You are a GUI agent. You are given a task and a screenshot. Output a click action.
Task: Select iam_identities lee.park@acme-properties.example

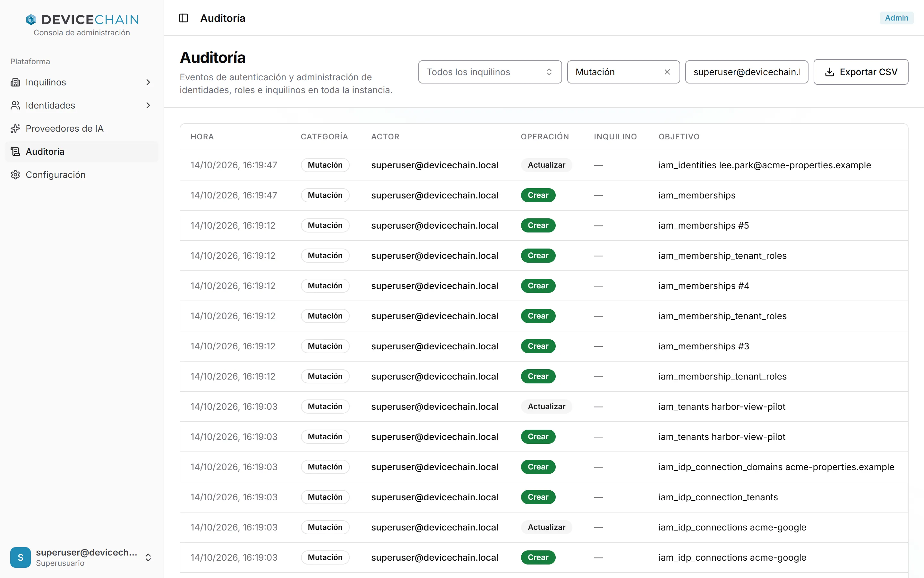click(765, 165)
